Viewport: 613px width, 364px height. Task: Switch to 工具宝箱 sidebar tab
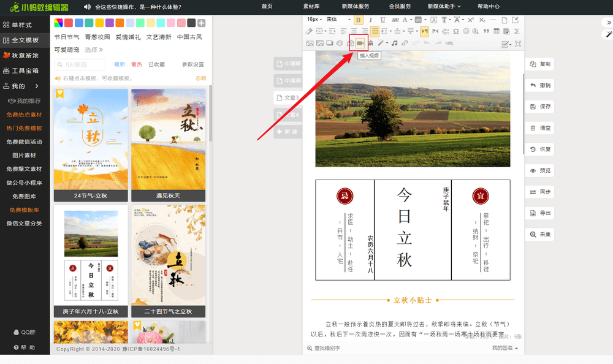(x=21, y=70)
